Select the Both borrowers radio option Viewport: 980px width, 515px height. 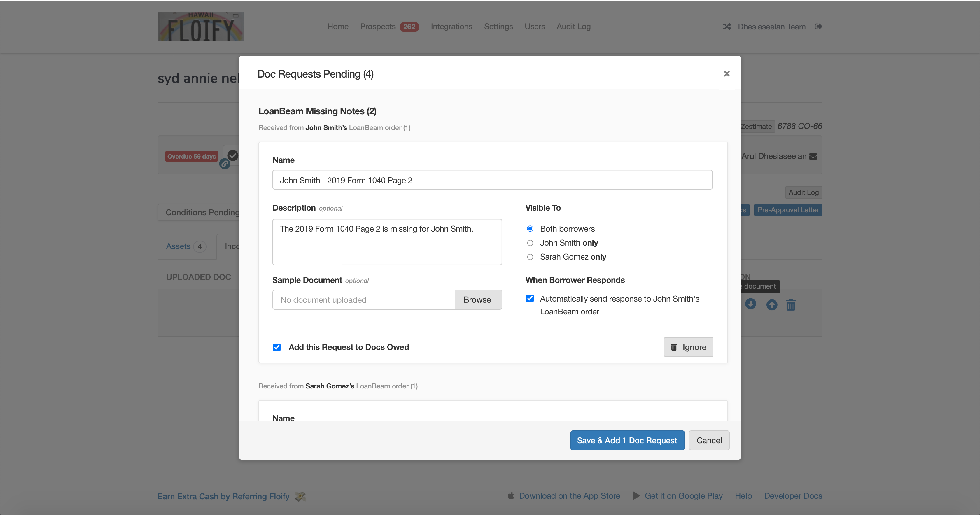(x=530, y=228)
